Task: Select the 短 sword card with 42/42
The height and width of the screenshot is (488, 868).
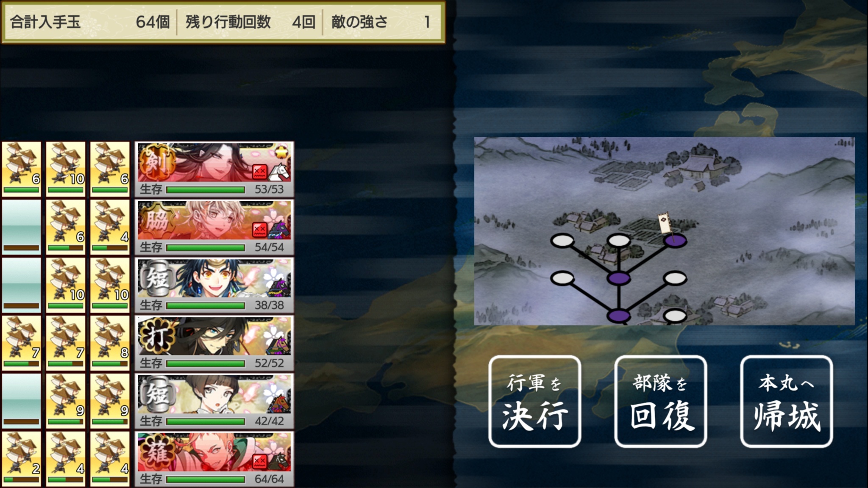Action: [x=214, y=401]
